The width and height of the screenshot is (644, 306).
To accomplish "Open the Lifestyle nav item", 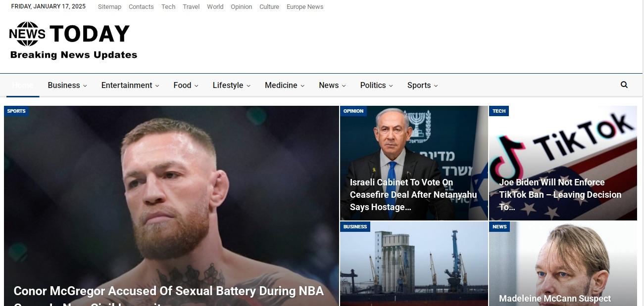I will click(x=228, y=85).
